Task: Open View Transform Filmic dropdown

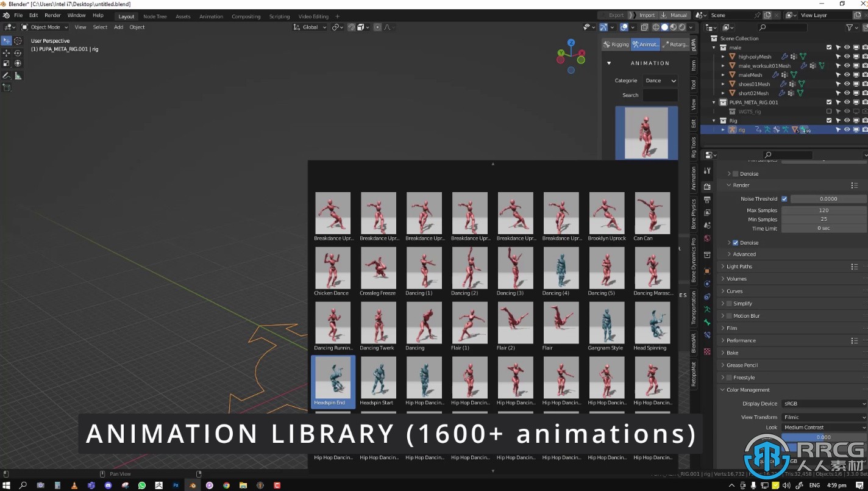Action: [x=824, y=417]
